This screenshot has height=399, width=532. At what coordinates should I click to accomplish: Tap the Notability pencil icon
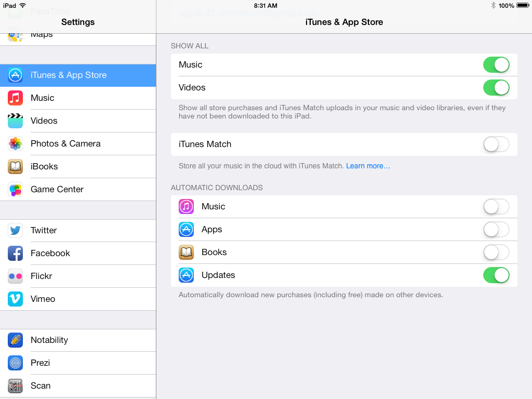pyautogui.click(x=16, y=340)
